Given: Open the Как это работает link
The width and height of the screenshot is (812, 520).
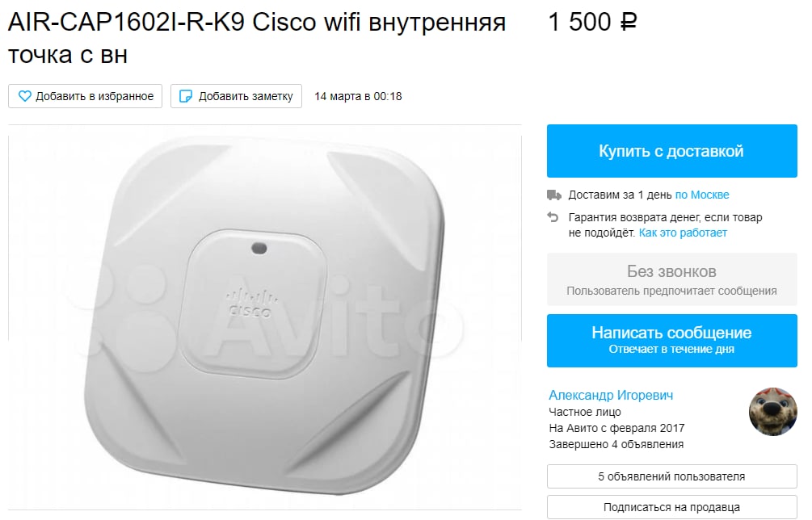Looking at the screenshot, I should coord(683,233).
